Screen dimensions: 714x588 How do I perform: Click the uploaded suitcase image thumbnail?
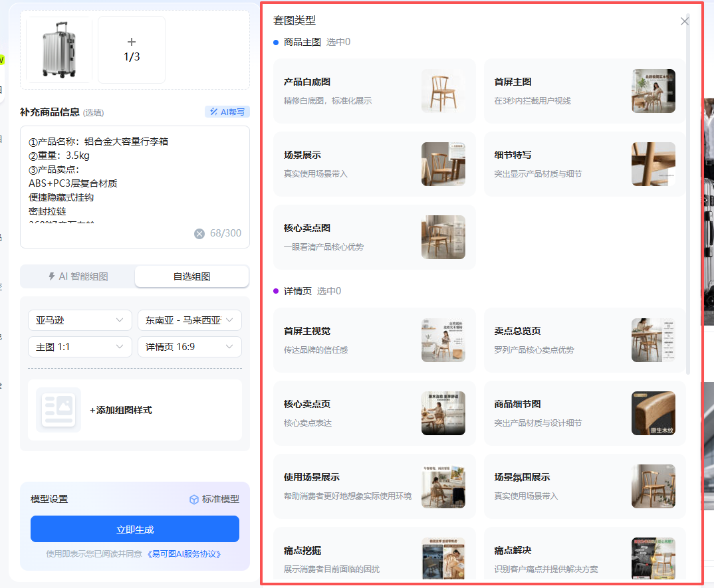(59, 50)
